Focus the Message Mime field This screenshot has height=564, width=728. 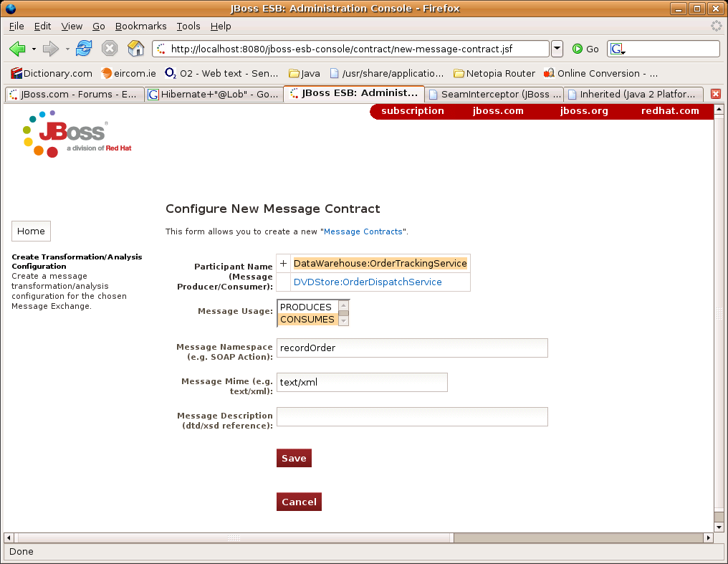click(x=362, y=382)
